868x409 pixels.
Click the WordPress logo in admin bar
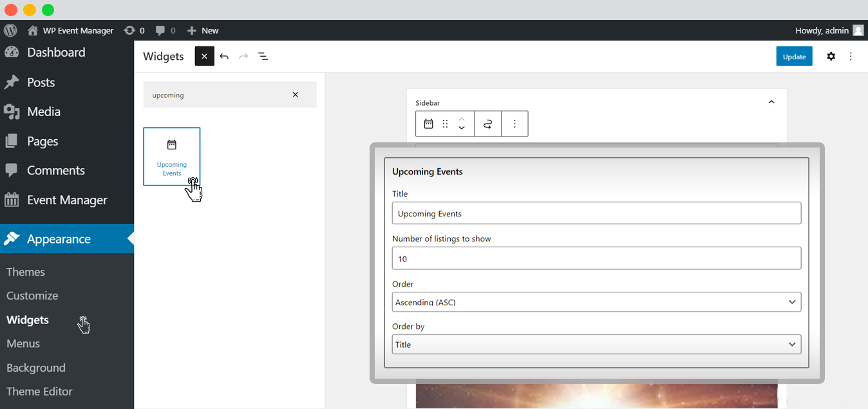tap(10, 30)
